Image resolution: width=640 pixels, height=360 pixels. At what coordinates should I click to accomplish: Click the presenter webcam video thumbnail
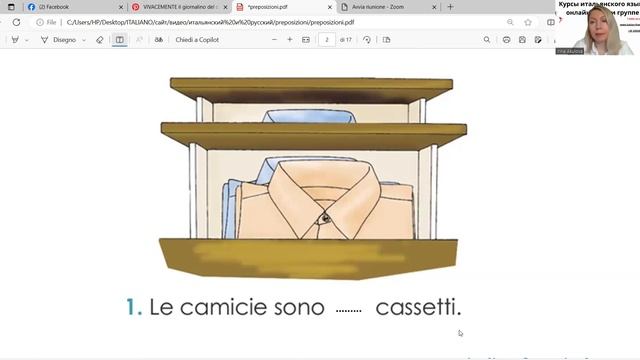(598, 27)
